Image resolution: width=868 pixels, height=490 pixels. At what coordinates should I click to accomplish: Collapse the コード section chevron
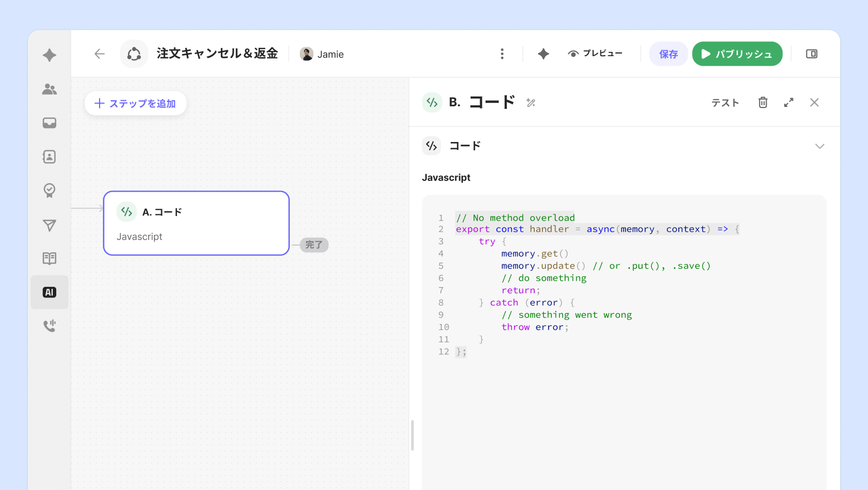click(820, 146)
